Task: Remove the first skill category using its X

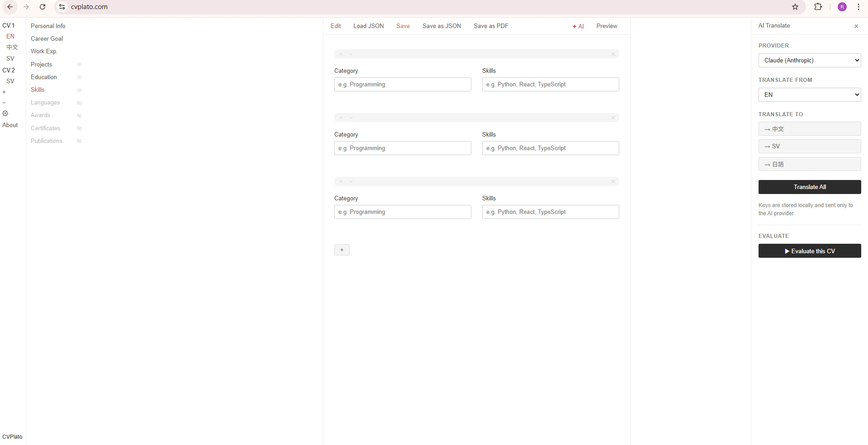Action: pos(613,54)
